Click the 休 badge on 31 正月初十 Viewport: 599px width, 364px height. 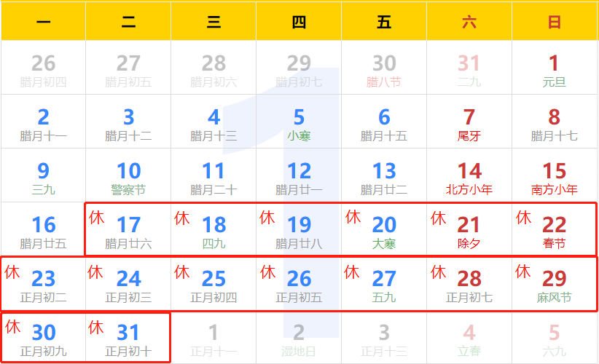point(96,328)
